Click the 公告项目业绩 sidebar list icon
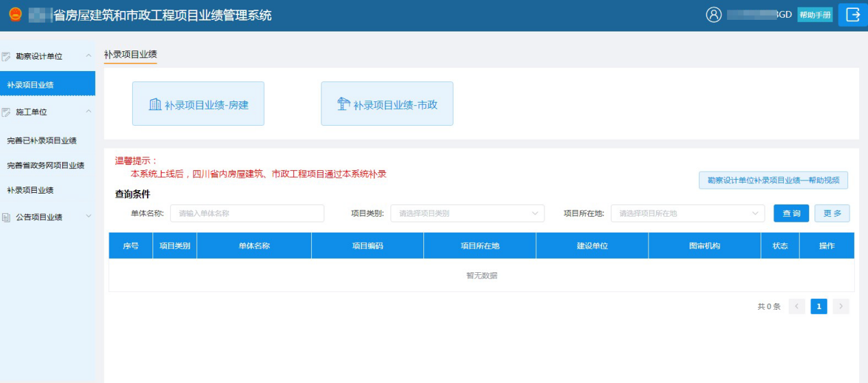The width and height of the screenshot is (868, 383). pyautogui.click(x=7, y=217)
